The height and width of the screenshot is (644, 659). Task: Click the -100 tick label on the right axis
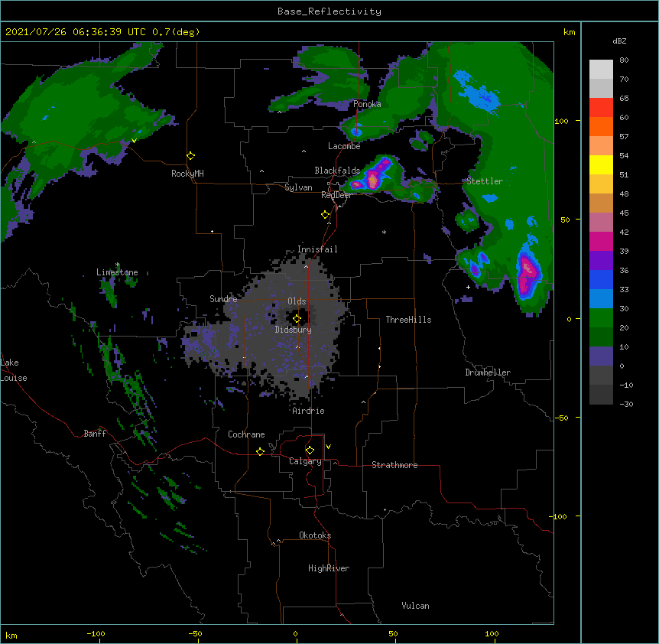click(559, 516)
